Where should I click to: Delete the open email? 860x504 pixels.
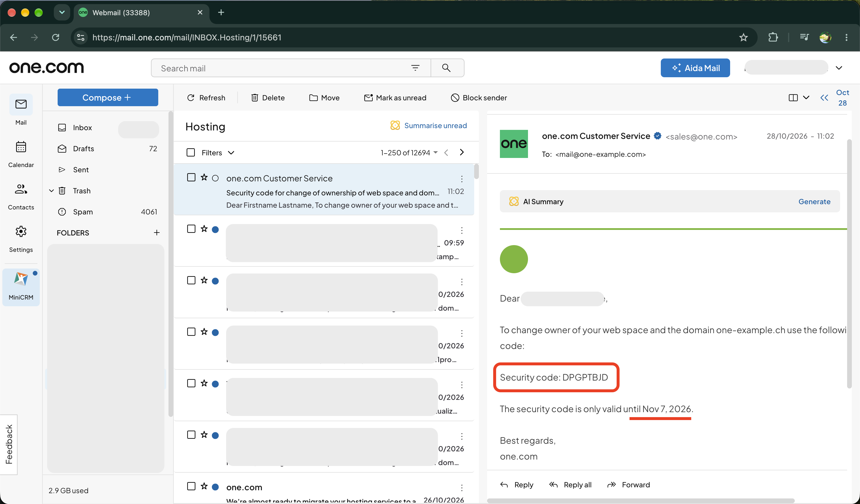(268, 98)
